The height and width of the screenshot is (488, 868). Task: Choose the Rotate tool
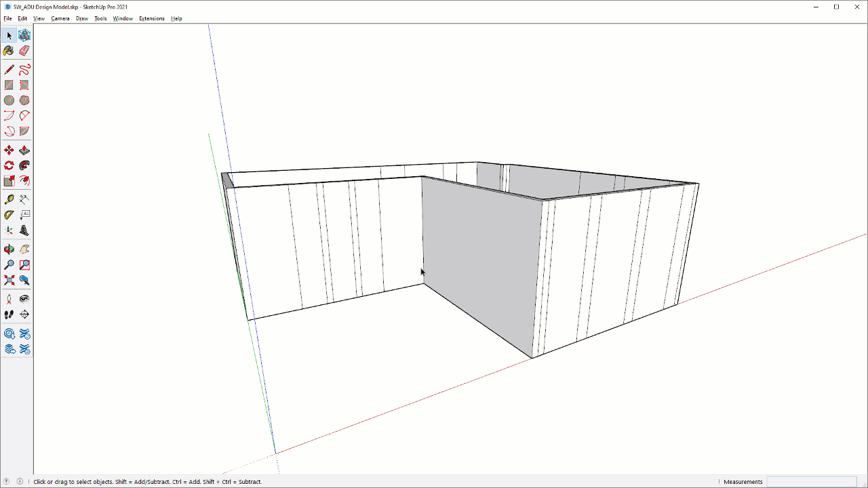[x=9, y=165]
